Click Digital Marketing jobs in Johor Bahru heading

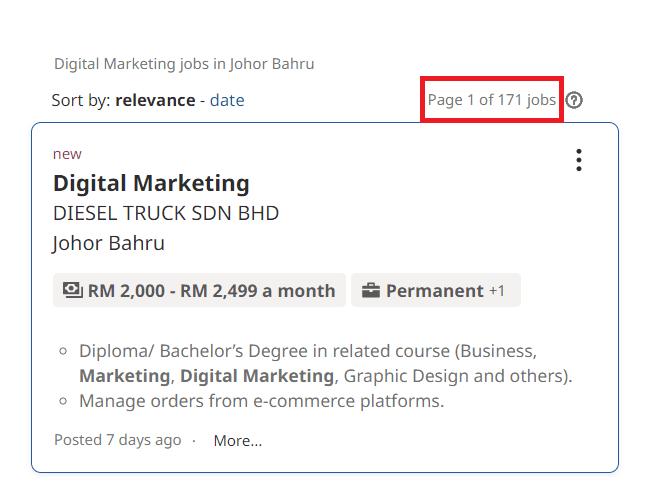coord(184,64)
